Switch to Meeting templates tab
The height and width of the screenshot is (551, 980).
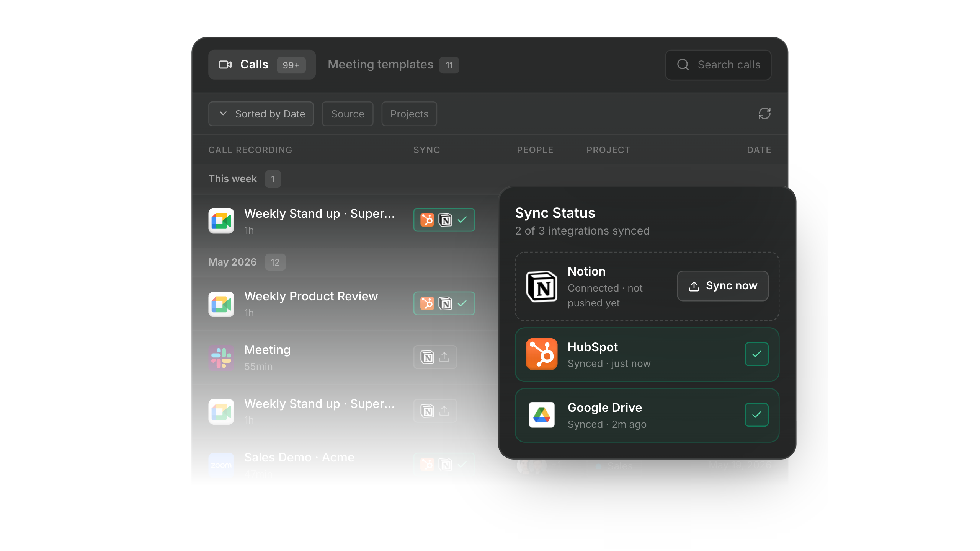coord(393,65)
